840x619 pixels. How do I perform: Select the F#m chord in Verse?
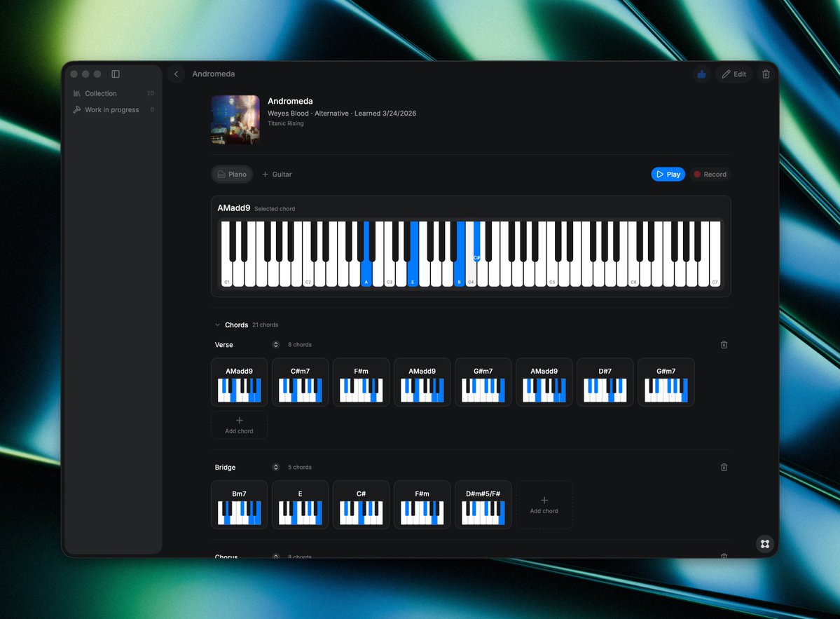coord(361,382)
